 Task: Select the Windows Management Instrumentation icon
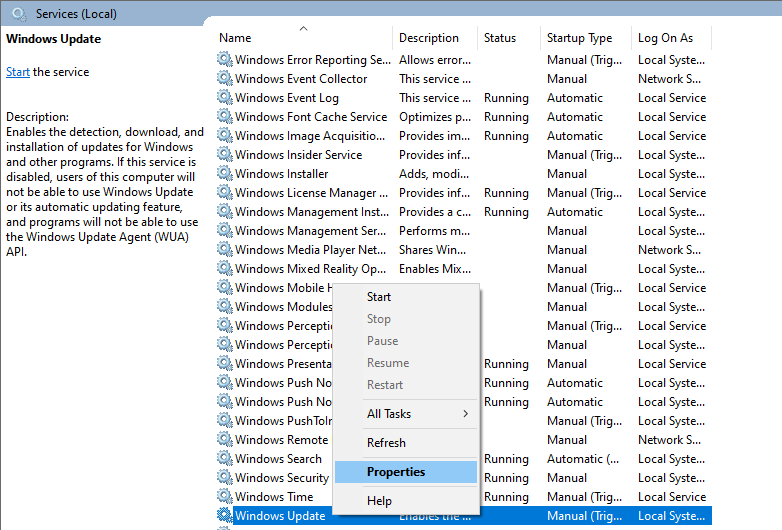(225, 211)
